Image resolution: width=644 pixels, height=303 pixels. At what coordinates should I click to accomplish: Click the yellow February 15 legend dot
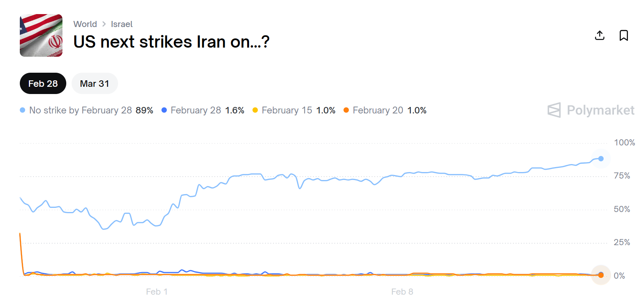click(x=255, y=110)
